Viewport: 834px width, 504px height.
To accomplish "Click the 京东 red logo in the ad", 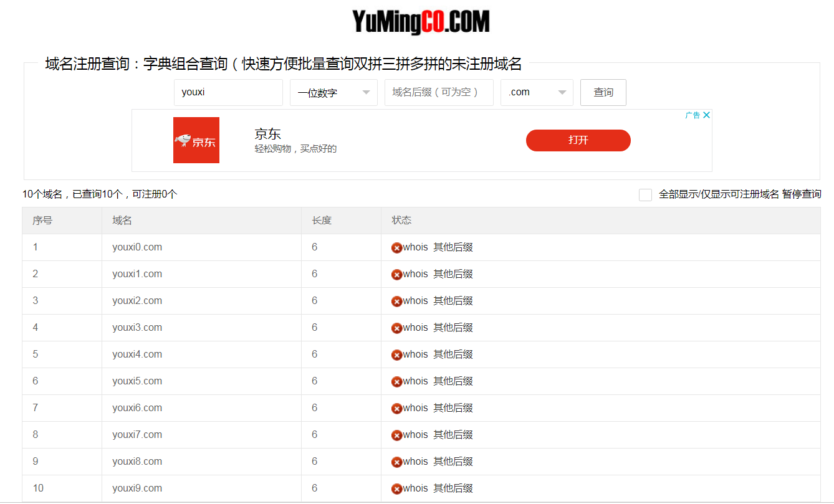I will (196, 140).
